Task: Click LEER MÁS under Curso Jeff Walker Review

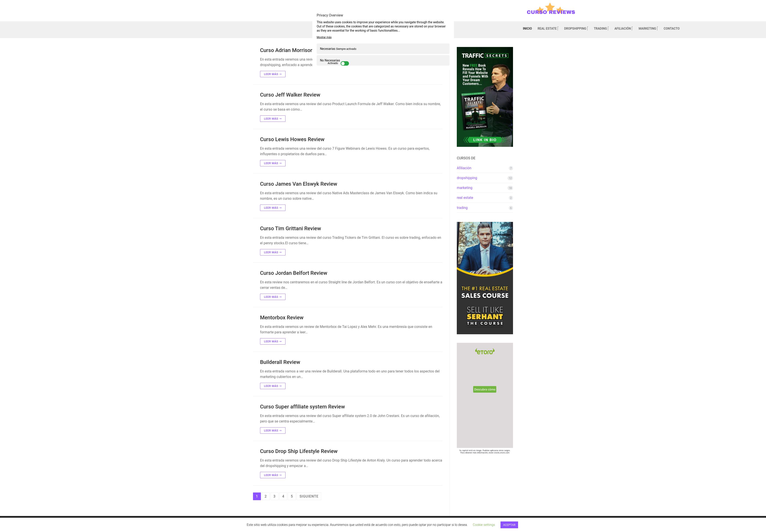Action: click(273, 119)
